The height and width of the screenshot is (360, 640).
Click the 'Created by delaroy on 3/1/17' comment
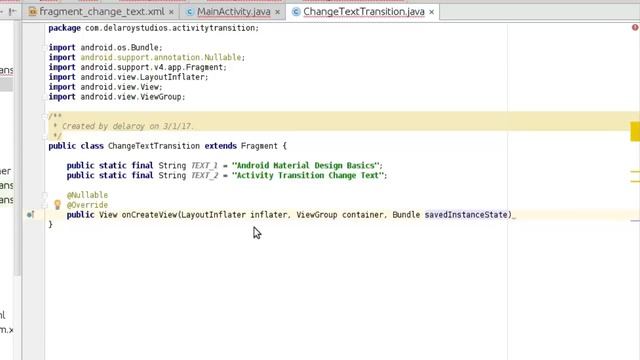click(x=128, y=126)
